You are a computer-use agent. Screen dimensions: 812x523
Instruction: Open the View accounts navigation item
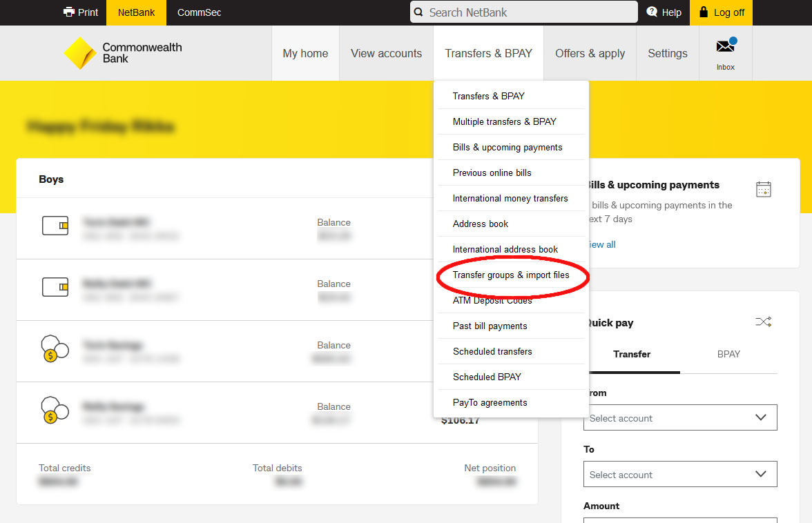(x=386, y=53)
